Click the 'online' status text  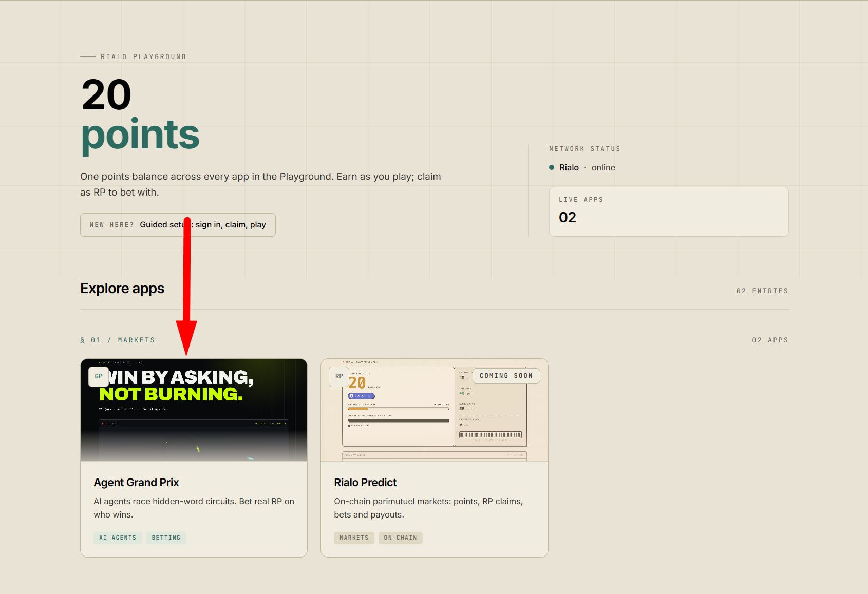coord(603,167)
